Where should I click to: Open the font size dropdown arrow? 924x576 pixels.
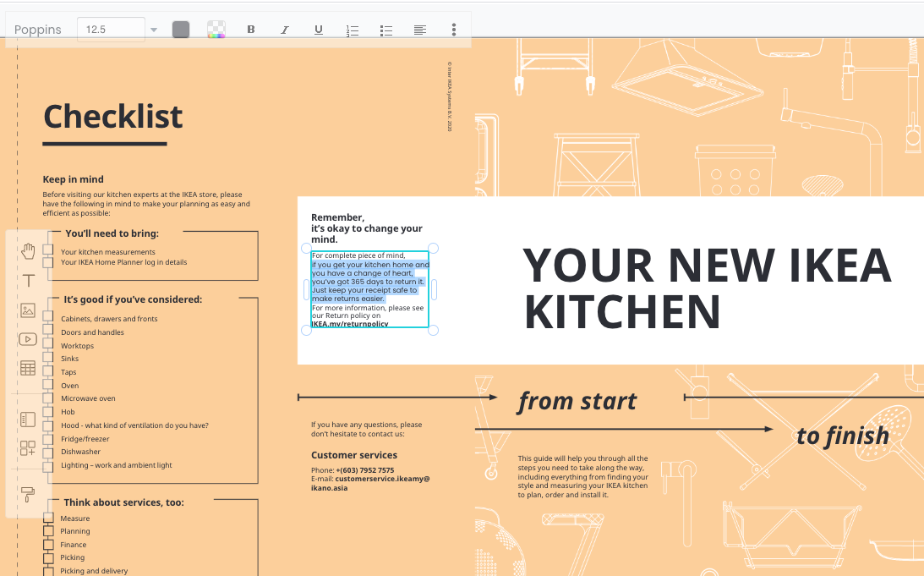tap(154, 30)
